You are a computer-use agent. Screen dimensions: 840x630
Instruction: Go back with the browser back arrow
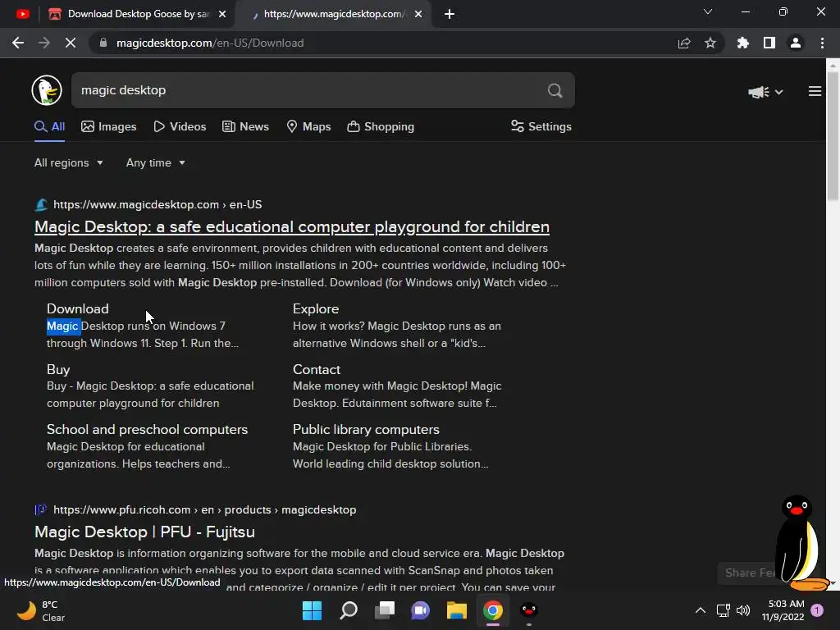(18, 43)
